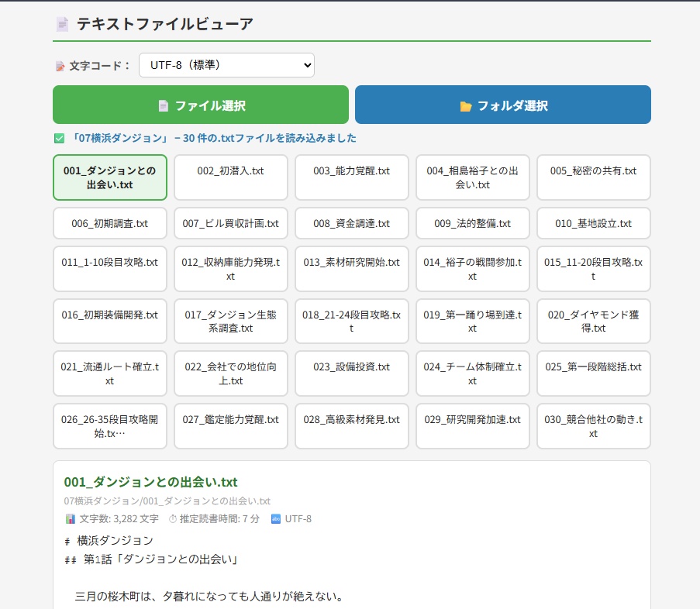Click the green checkmark before the load message
The height and width of the screenshot is (609, 700).
57,138
